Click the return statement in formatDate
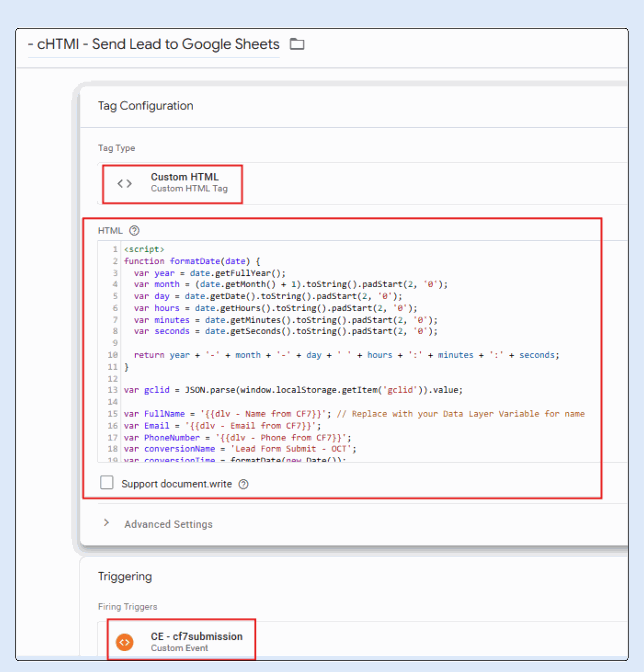Viewport: 644px width, 672px height. (x=346, y=355)
